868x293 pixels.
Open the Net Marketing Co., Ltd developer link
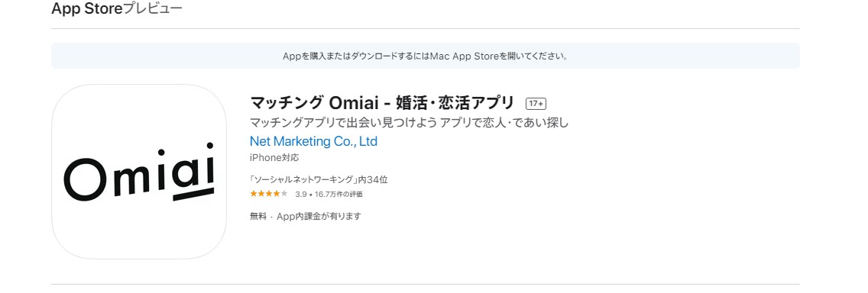(x=313, y=141)
